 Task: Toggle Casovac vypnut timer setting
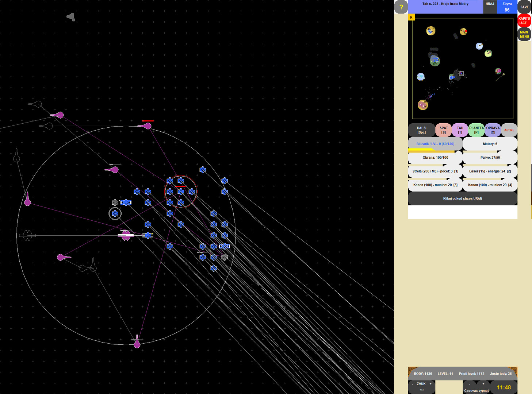tap(476, 390)
